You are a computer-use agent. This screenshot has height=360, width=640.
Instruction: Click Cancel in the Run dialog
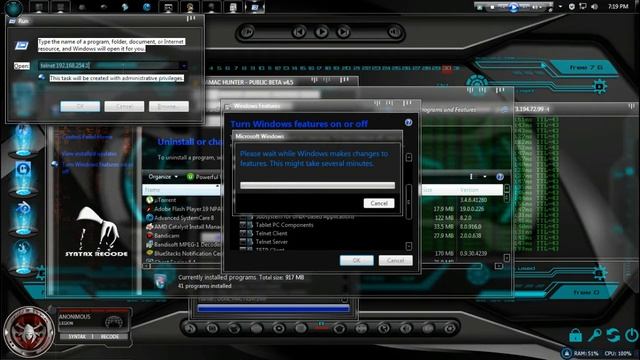click(x=124, y=107)
